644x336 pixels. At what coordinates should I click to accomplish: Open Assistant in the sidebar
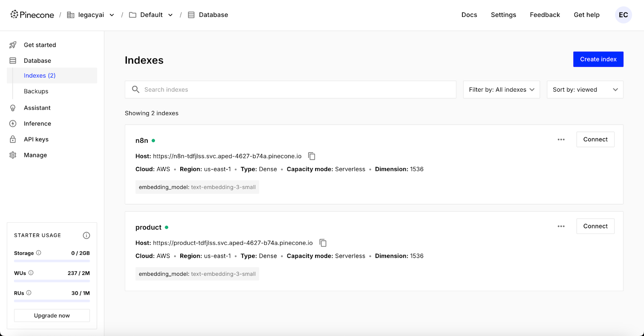37,108
